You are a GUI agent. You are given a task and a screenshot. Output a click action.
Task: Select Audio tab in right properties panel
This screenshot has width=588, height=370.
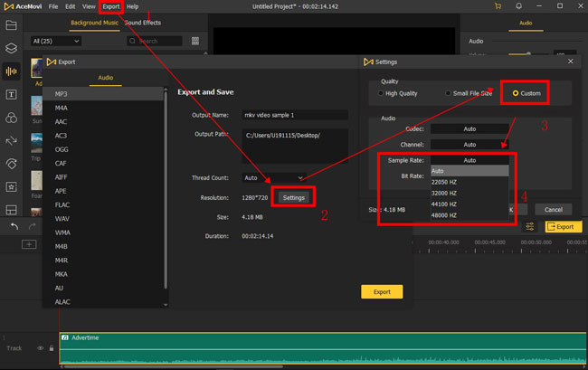526,23
